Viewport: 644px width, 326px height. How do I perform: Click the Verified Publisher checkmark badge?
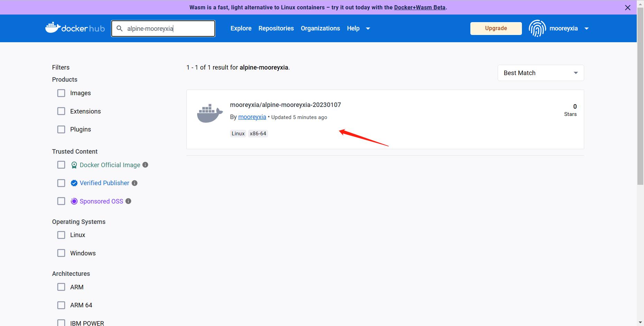[x=74, y=183]
